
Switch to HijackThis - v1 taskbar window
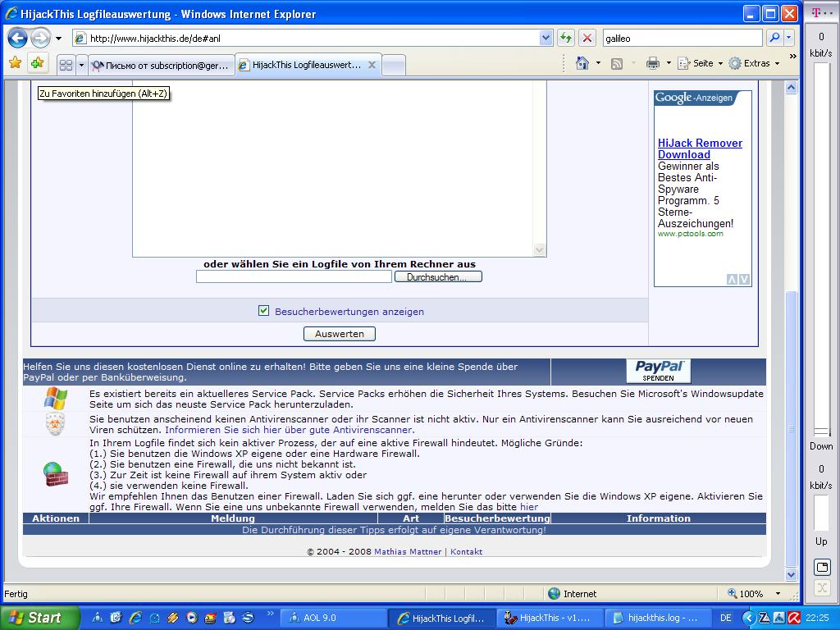[x=549, y=618]
